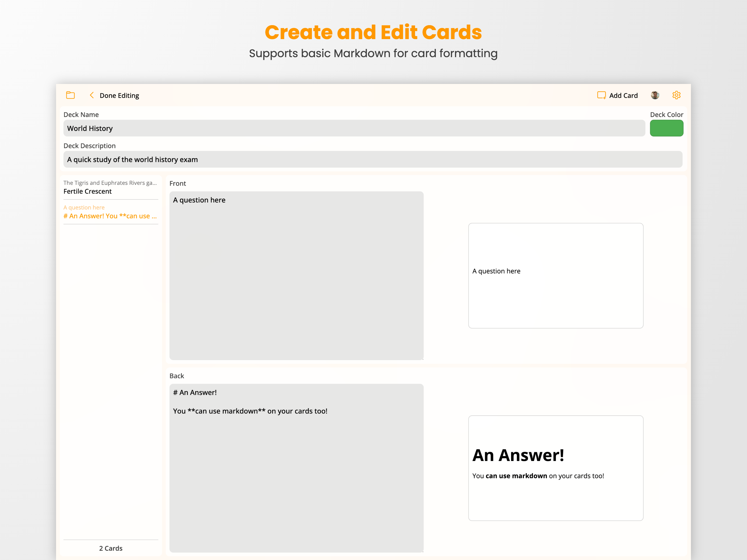Click the 'Back' section label
Screen dimensions: 747x560
(177, 376)
